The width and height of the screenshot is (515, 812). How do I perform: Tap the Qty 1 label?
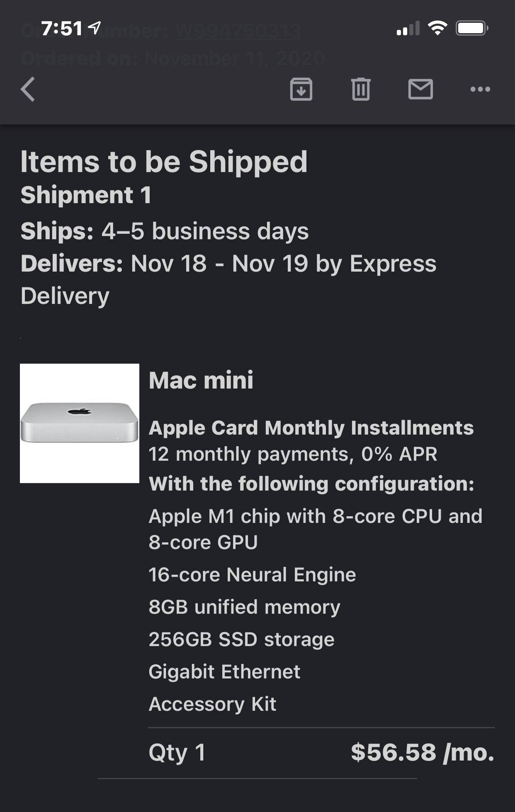point(177,752)
